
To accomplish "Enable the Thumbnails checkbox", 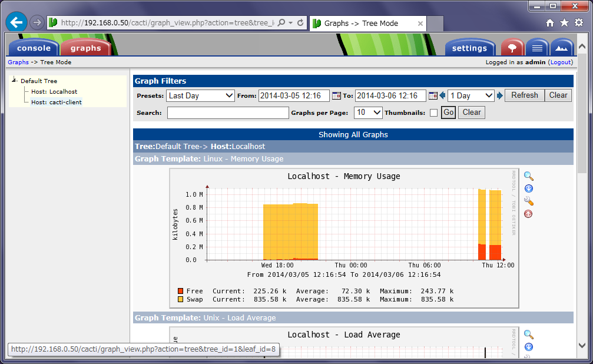I will 433,112.
